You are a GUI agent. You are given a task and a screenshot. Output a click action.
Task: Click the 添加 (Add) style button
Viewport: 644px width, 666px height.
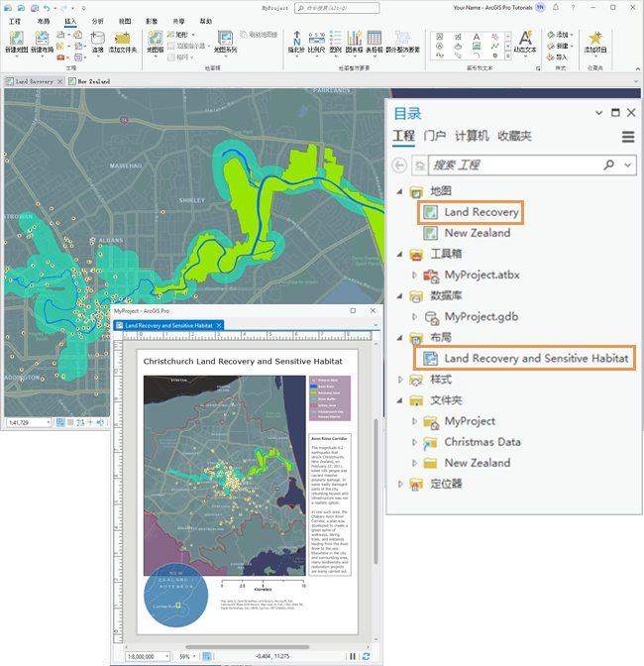pos(561,35)
